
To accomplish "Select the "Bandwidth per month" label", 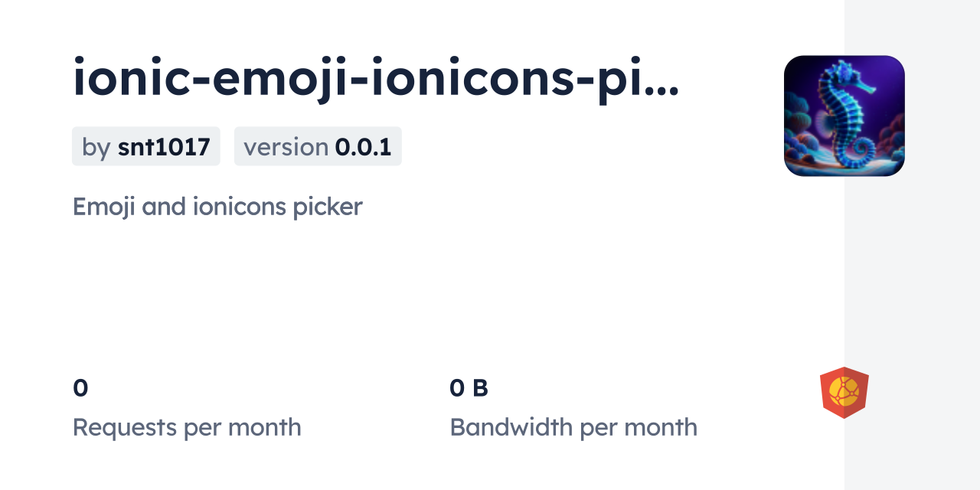I will click(573, 427).
